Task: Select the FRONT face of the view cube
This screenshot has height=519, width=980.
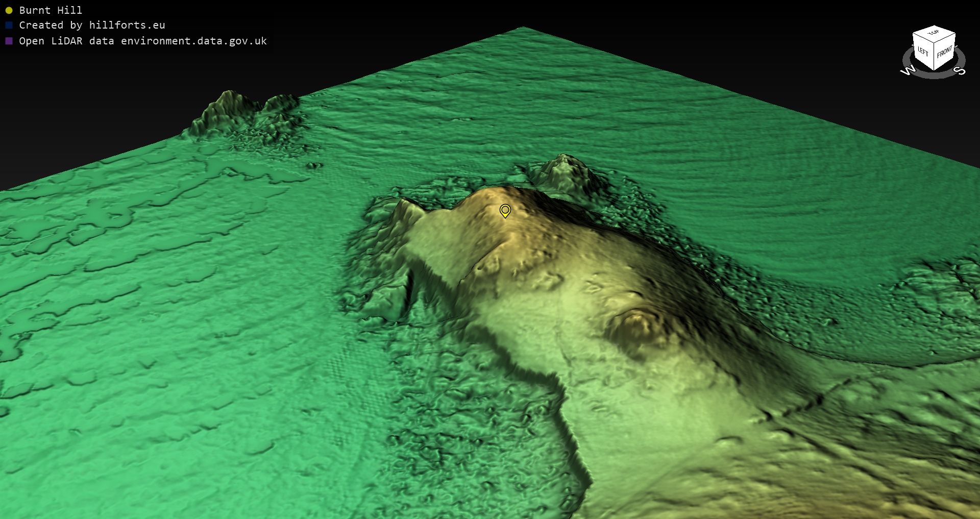Action: point(944,52)
